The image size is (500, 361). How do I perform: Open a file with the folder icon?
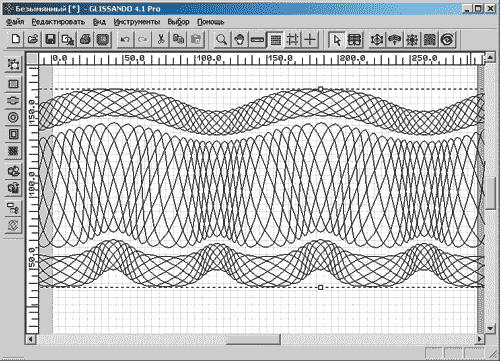coord(33,40)
